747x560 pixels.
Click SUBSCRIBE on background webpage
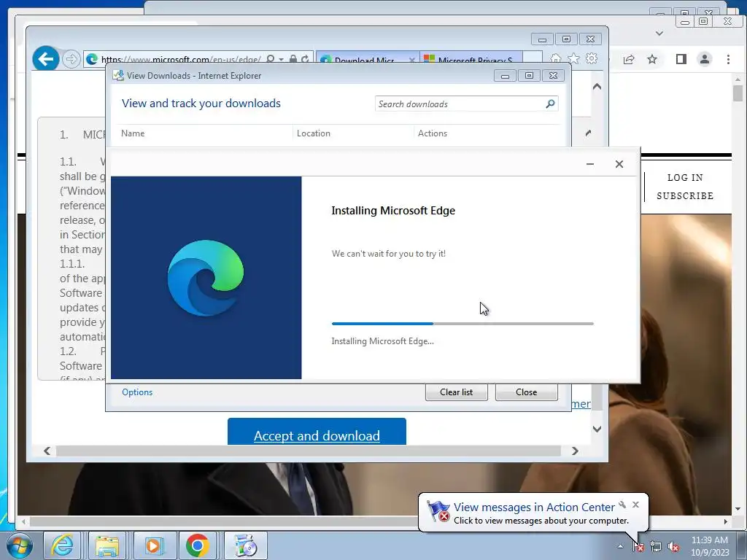click(685, 195)
